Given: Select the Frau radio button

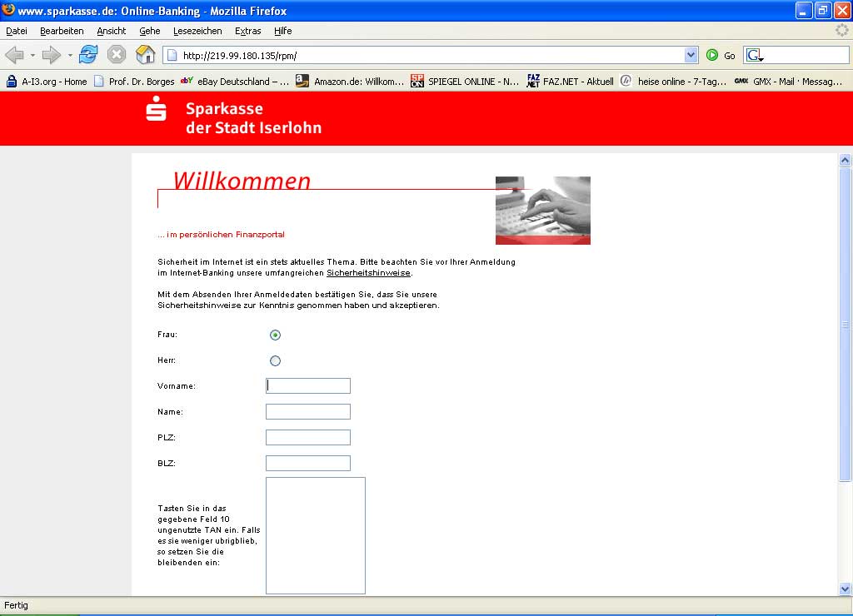Looking at the screenshot, I should 275,335.
